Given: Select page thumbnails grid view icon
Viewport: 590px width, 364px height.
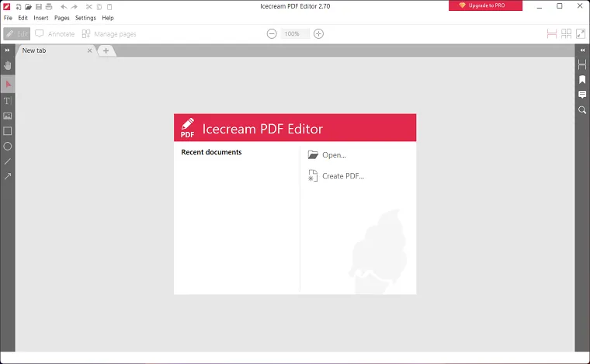Looking at the screenshot, I should [566, 34].
